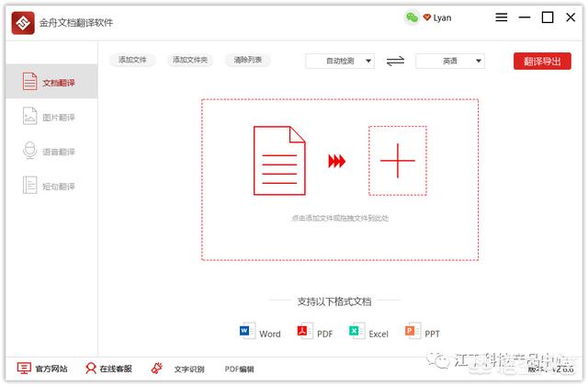
Task: Switch to the 短句翻译 phrase translation tab
Action: tap(51, 186)
